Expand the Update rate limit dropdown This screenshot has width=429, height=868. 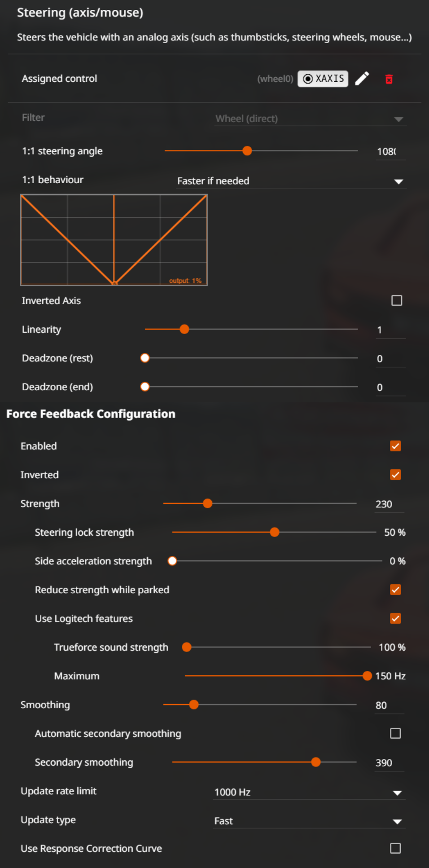click(310, 792)
